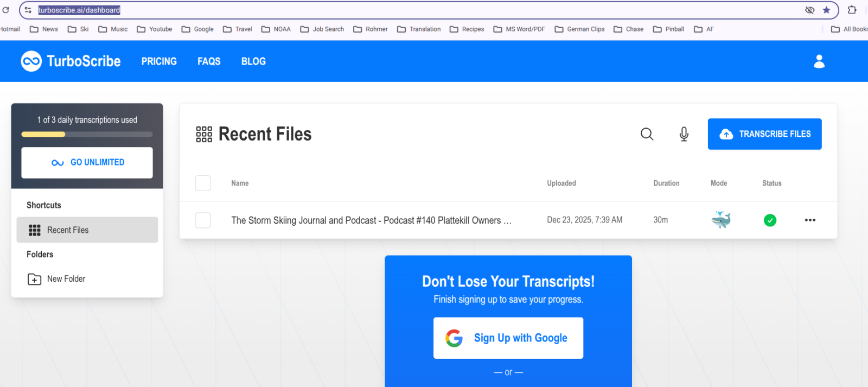Image resolution: width=868 pixels, height=387 pixels.
Task: Click the daily transcriptions usage progress bar
Action: pos(87,134)
